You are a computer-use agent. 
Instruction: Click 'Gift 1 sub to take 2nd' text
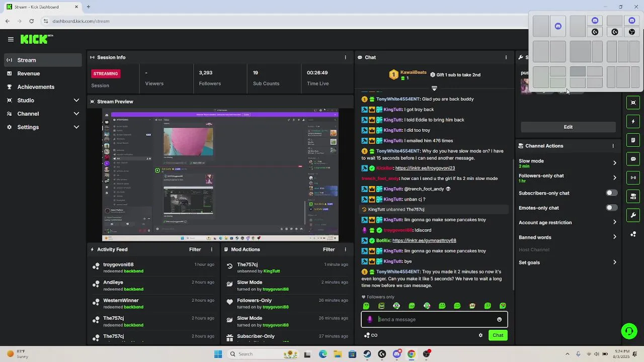coord(458,75)
